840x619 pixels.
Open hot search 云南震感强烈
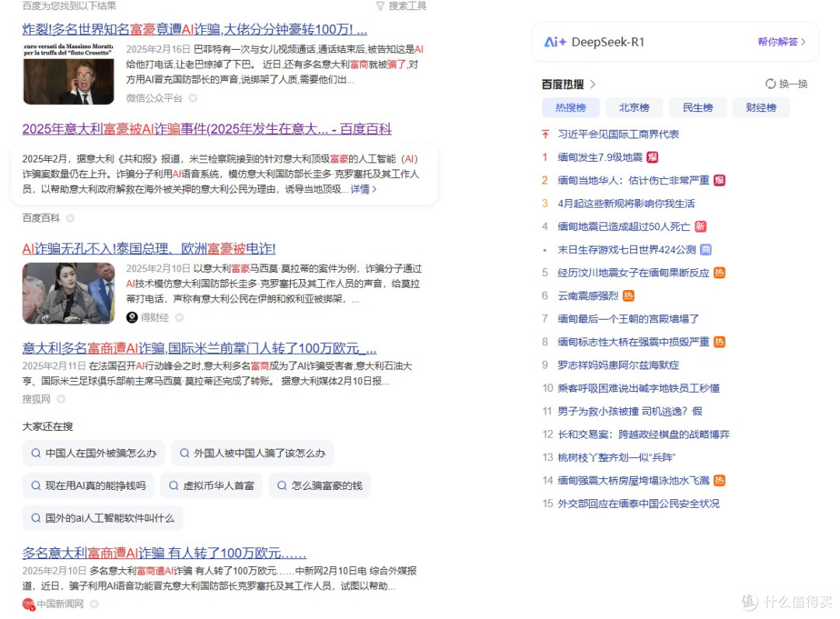[588, 296]
